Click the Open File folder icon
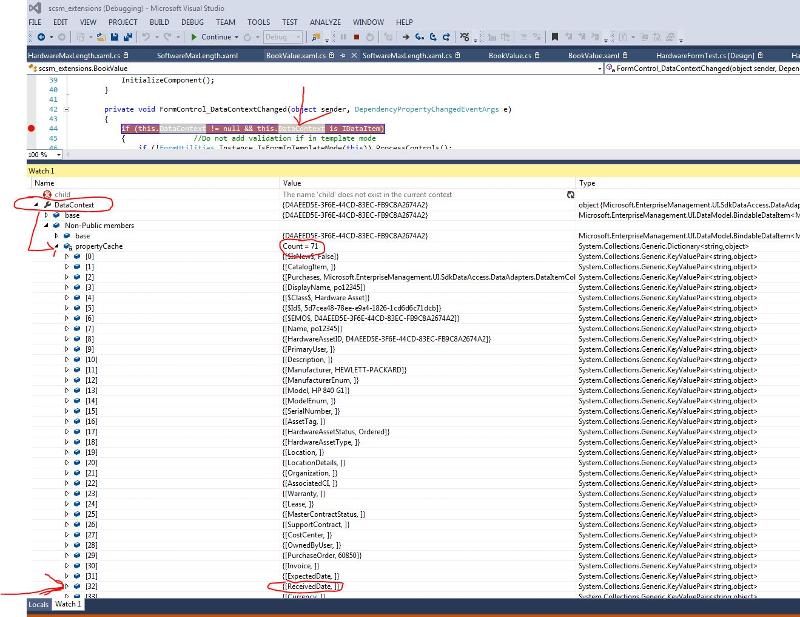 click(101, 37)
